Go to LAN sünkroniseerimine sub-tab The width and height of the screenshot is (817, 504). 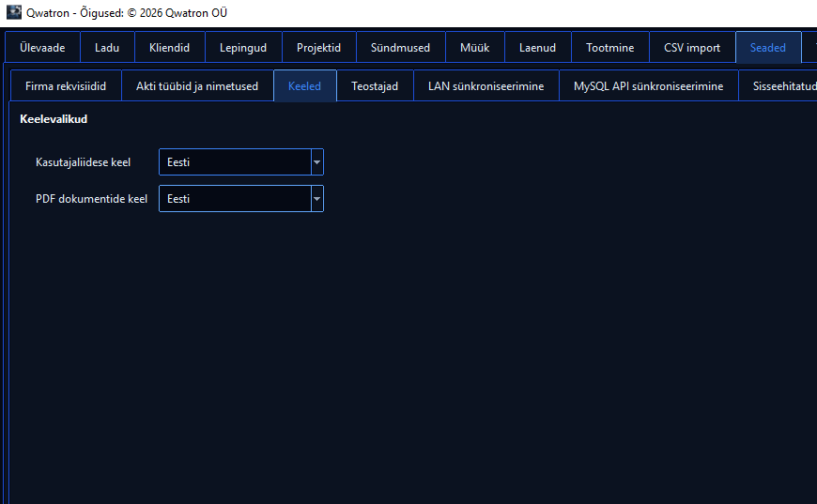click(x=486, y=86)
